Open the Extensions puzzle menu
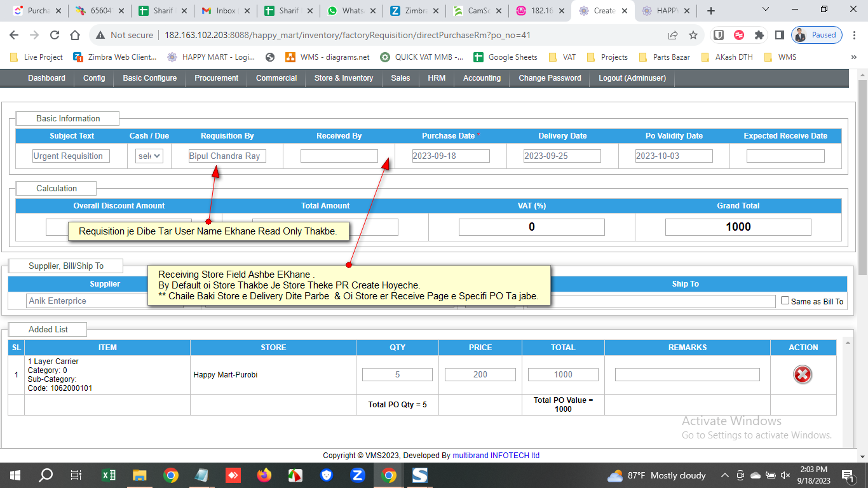This screenshot has height=488, width=868. (759, 36)
